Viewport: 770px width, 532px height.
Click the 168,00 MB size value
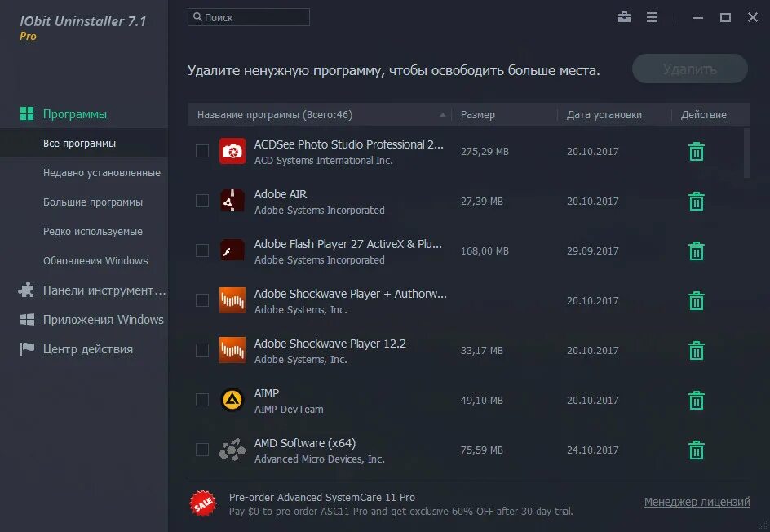(x=485, y=251)
